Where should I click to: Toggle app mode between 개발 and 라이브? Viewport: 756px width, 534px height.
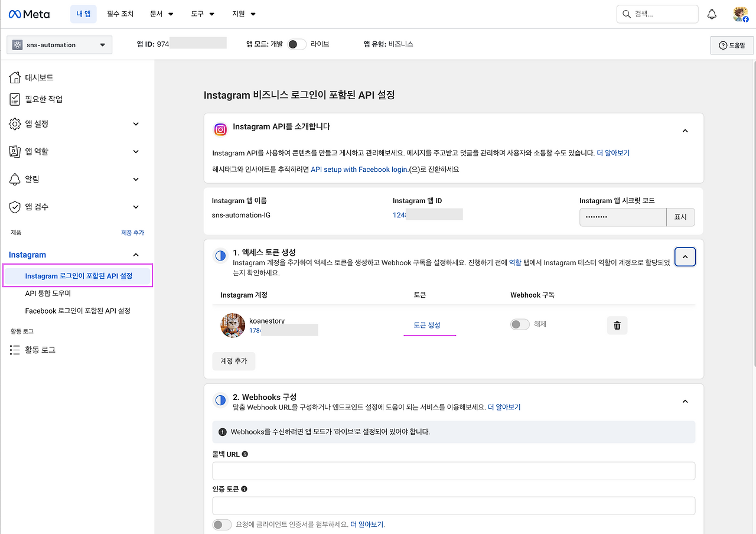(x=297, y=44)
